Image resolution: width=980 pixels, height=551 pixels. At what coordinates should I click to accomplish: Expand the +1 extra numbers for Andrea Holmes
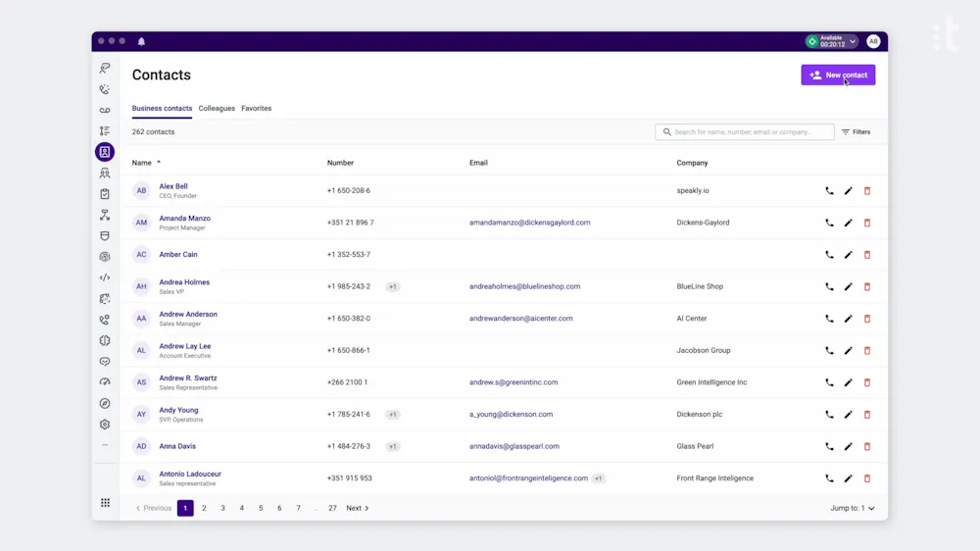[x=393, y=286]
